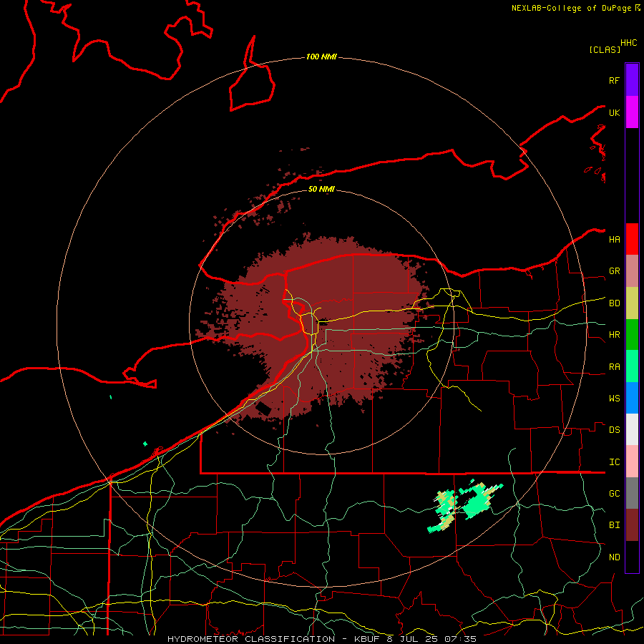Click the "ND" legend label
Image resolution: width=644 pixels, height=644 pixels.
(x=614, y=557)
